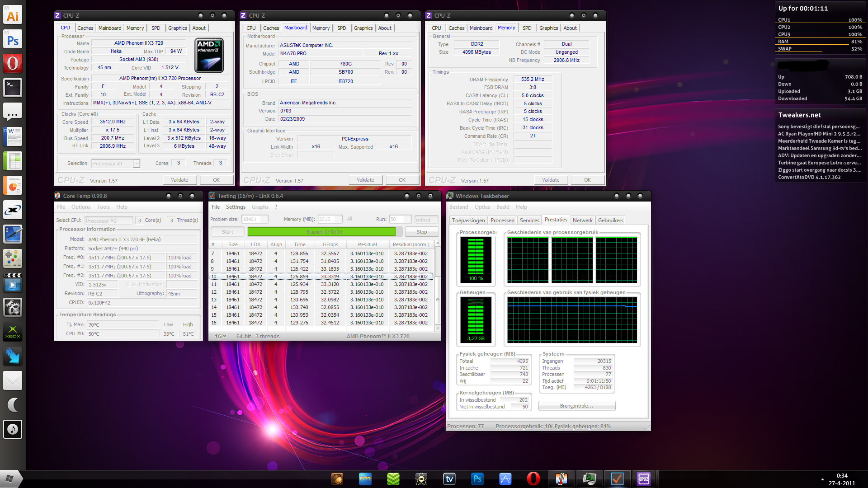Click the Problem size field in LinX
This screenshot has height=488, width=868.
point(255,220)
